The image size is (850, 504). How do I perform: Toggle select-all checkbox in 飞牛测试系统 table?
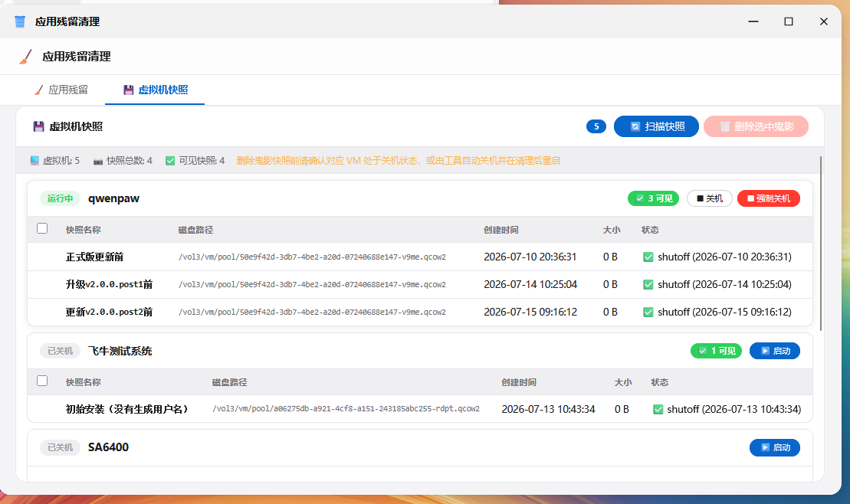pos(42,381)
